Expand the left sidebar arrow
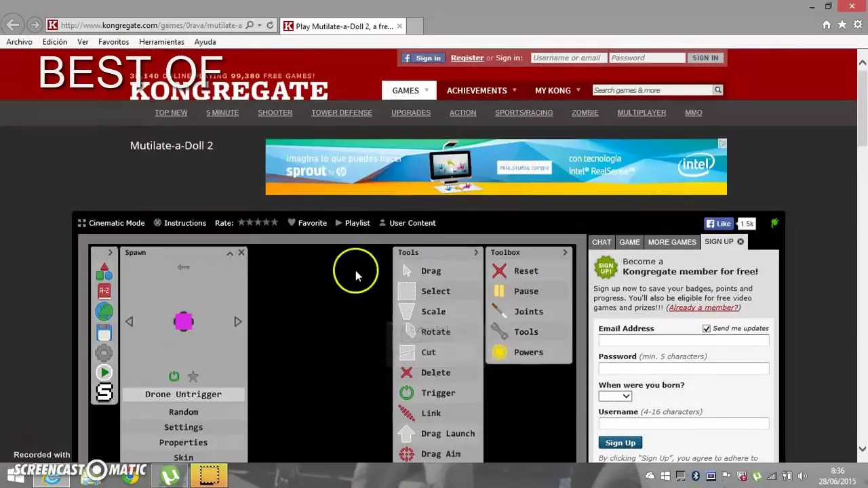Viewport: 868px width, 488px height. coord(110,253)
